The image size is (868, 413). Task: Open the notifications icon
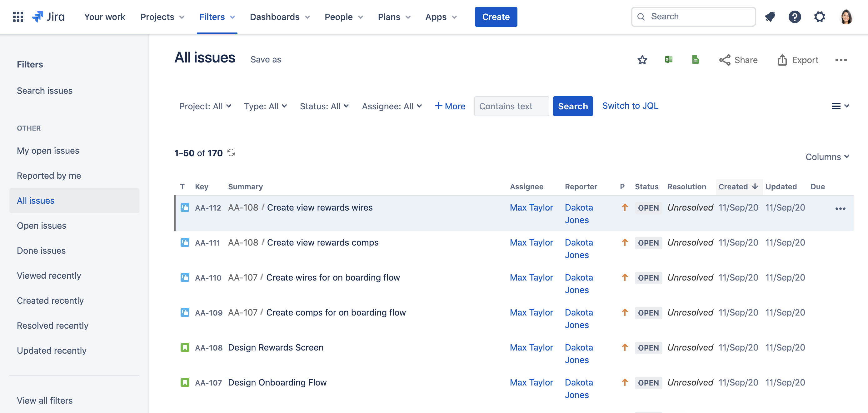(770, 17)
